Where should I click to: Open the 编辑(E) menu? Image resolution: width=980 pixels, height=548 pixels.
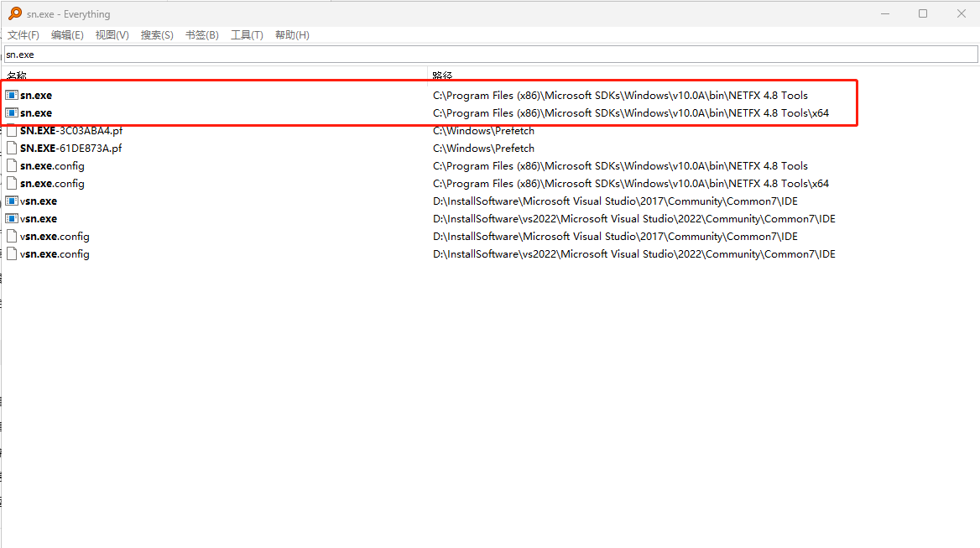point(67,35)
